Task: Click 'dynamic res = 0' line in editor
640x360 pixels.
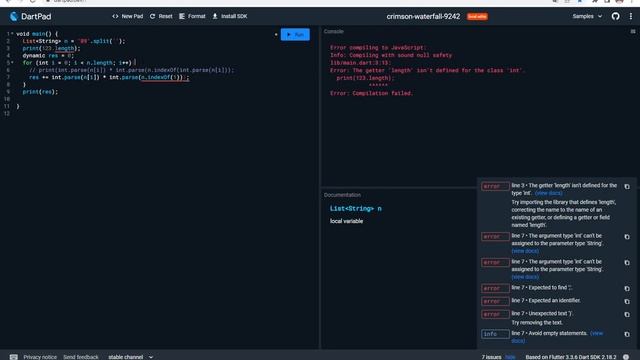Action: pyautogui.click(x=48, y=56)
